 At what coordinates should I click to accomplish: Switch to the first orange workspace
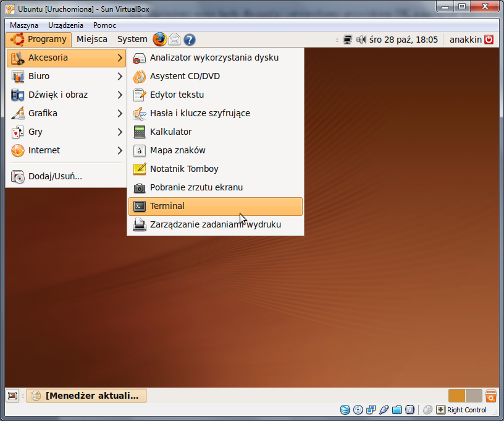[457, 396]
